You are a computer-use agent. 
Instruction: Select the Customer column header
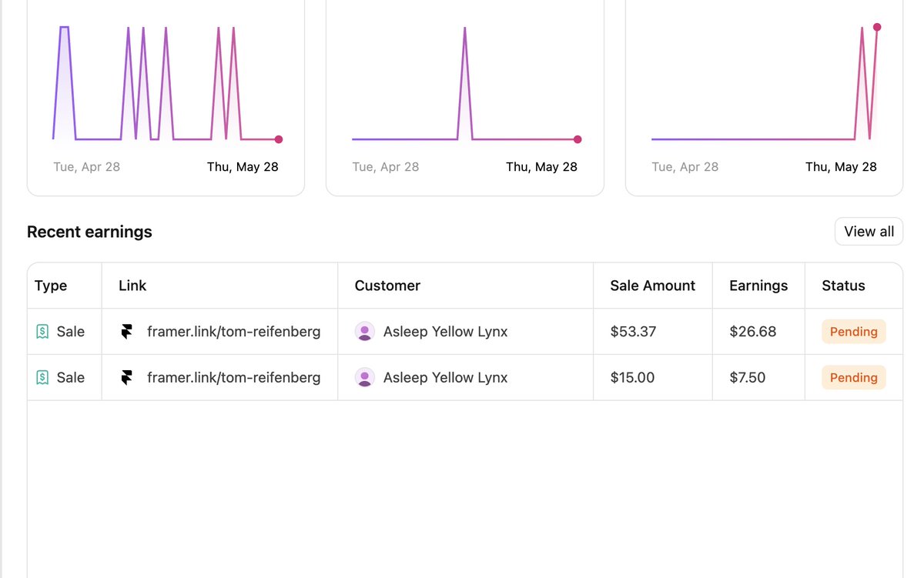(x=387, y=286)
